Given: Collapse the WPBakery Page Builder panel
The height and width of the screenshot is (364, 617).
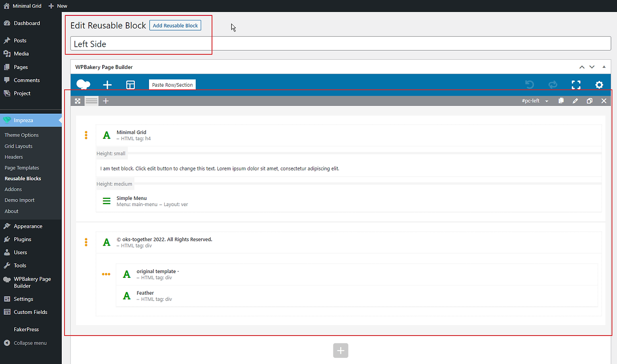Looking at the screenshot, I should [604, 67].
